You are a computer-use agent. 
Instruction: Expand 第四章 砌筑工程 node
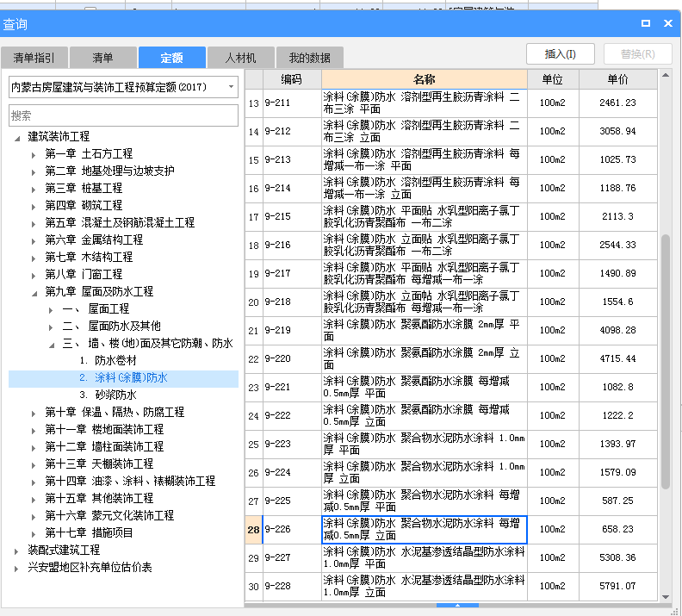(x=34, y=206)
